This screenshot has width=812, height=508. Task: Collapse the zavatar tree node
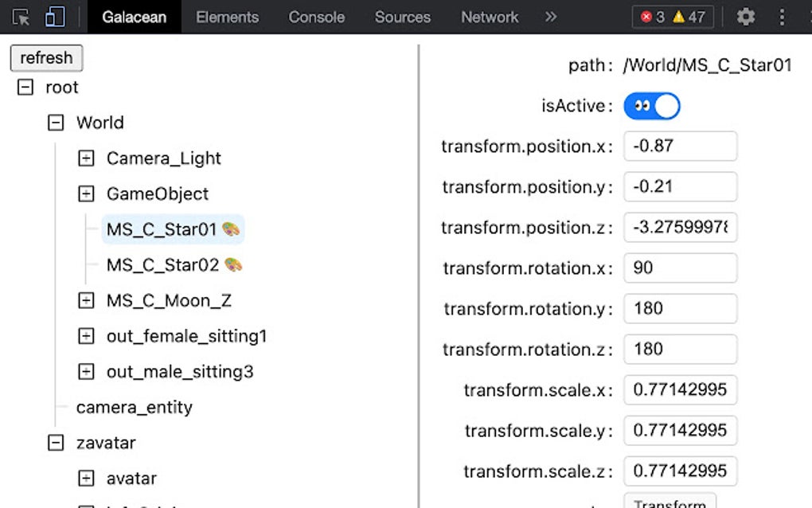click(56, 443)
